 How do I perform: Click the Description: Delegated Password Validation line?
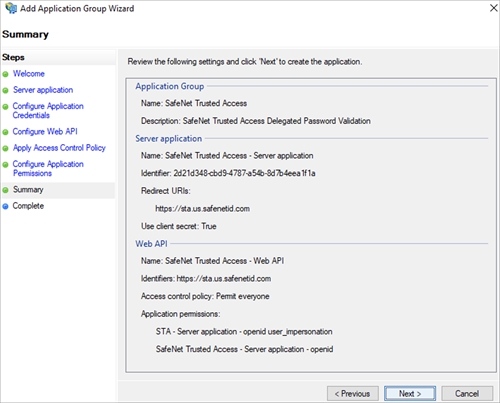[256, 121]
